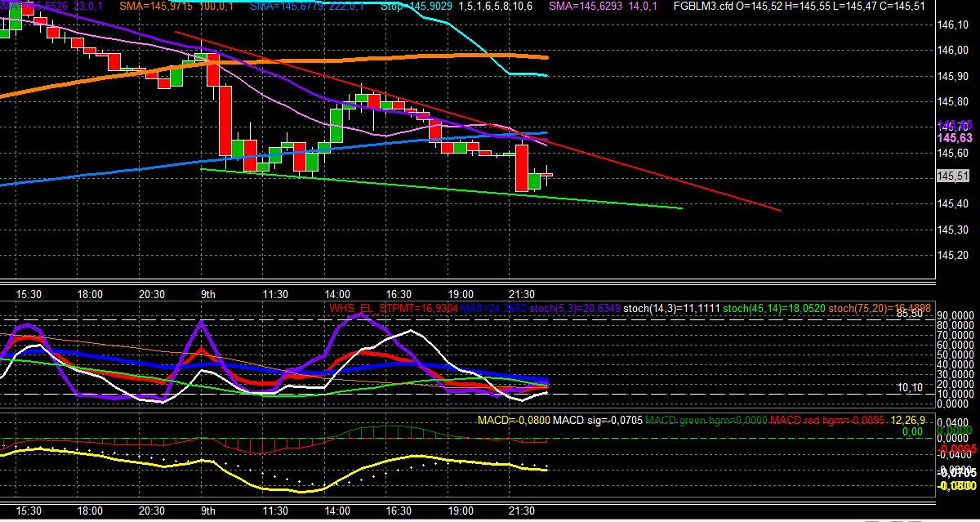Viewport: 980px width, 522px height.
Task: Select the WHS_EL_STPMT indicator label
Action: coord(391,309)
